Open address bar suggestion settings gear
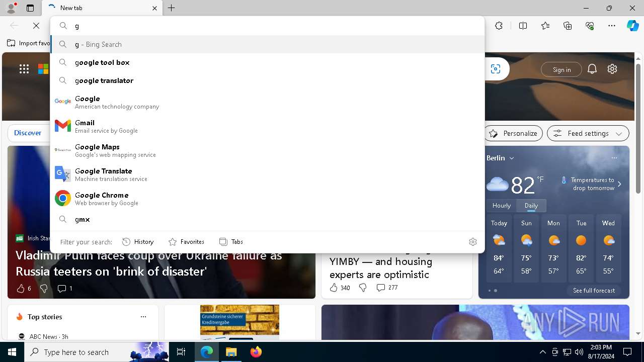 coord(472,242)
